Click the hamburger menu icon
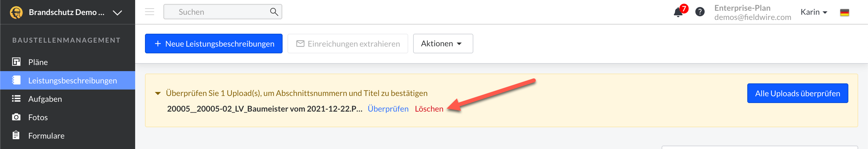 (150, 12)
